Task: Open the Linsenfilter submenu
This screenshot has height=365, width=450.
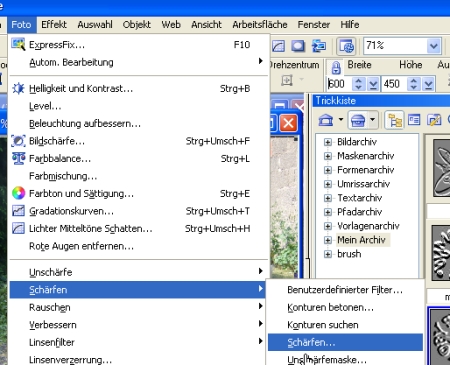Action: pos(138,342)
